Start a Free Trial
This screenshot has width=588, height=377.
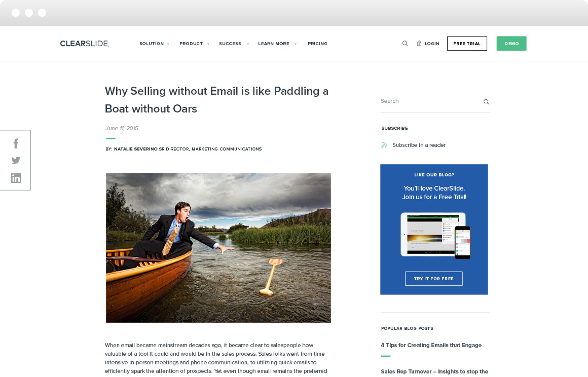point(467,44)
